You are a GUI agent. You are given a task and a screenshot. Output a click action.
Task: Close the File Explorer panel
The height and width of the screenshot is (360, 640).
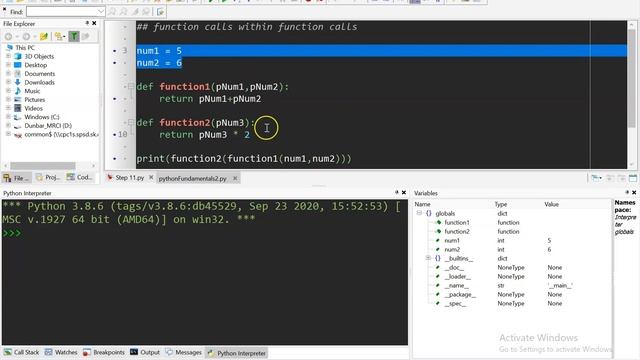pos(94,23)
